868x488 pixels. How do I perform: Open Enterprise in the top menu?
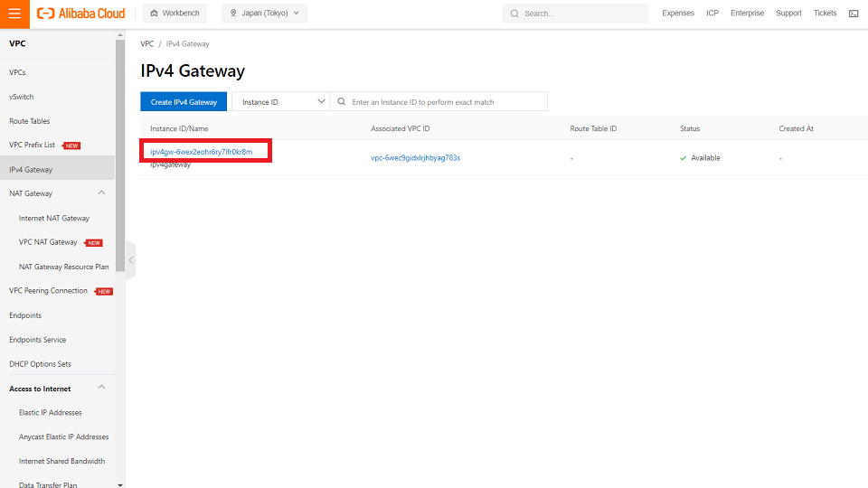coord(747,14)
